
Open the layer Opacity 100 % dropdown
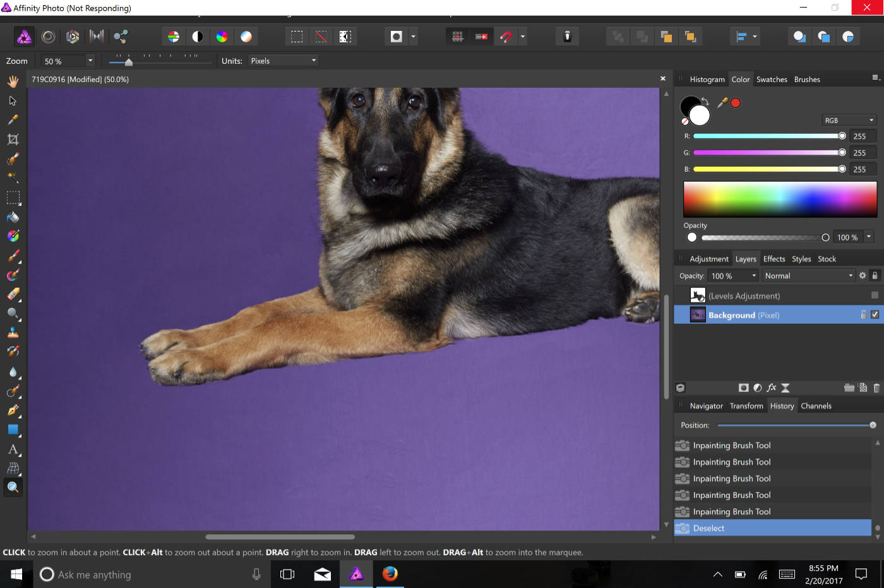(x=753, y=275)
